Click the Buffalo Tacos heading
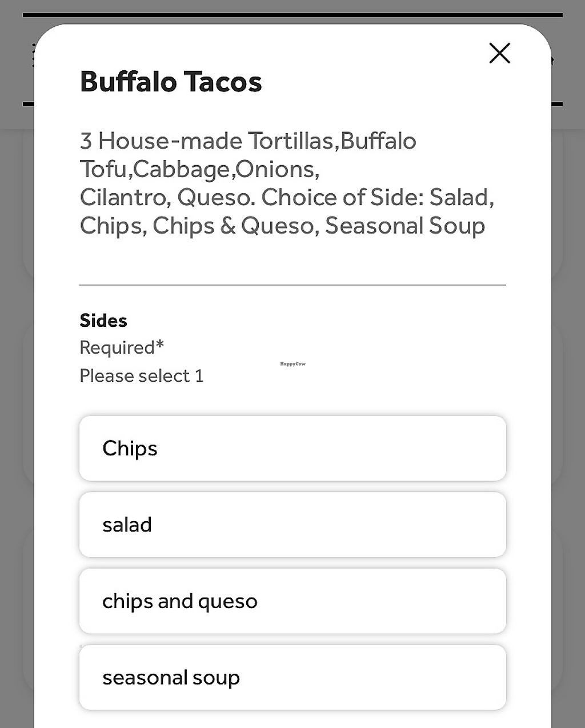 [171, 82]
